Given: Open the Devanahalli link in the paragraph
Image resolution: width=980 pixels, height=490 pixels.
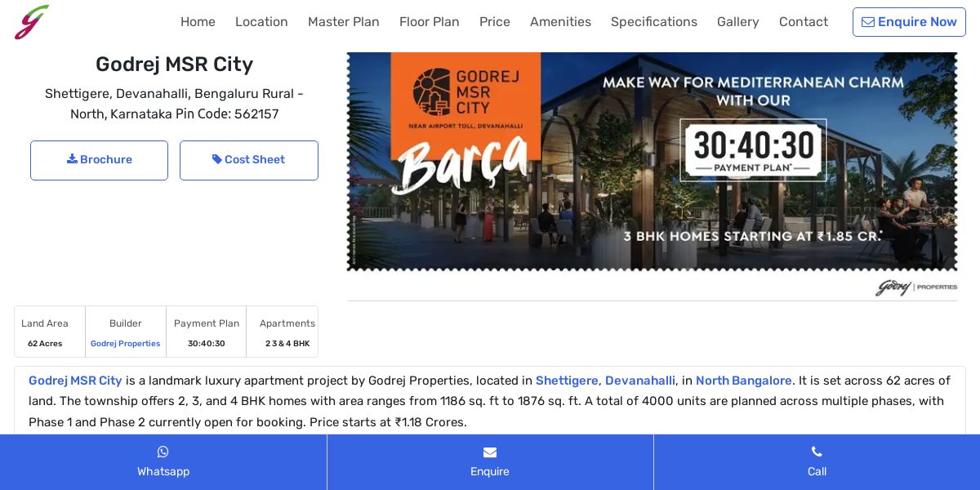Looking at the screenshot, I should pyautogui.click(x=640, y=381).
